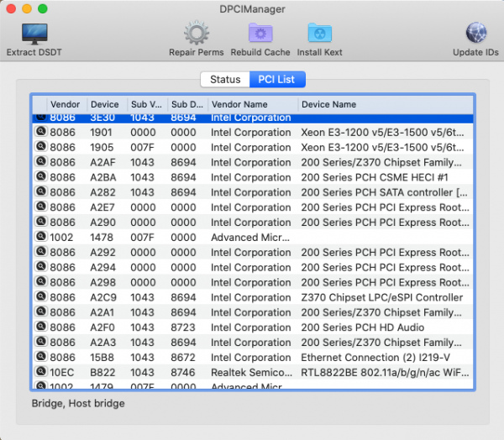
Task: Click the Rebuild Cache folder icon
Action: [x=260, y=34]
